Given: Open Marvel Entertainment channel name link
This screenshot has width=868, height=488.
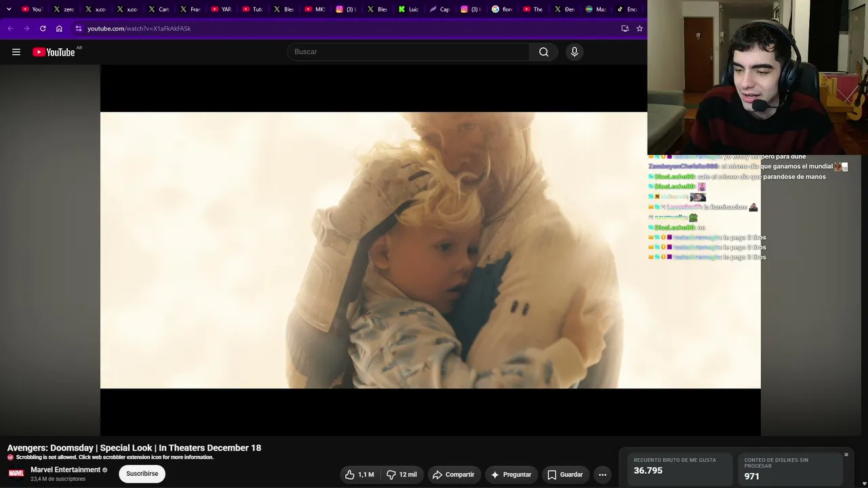Looking at the screenshot, I should pyautogui.click(x=65, y=470).
